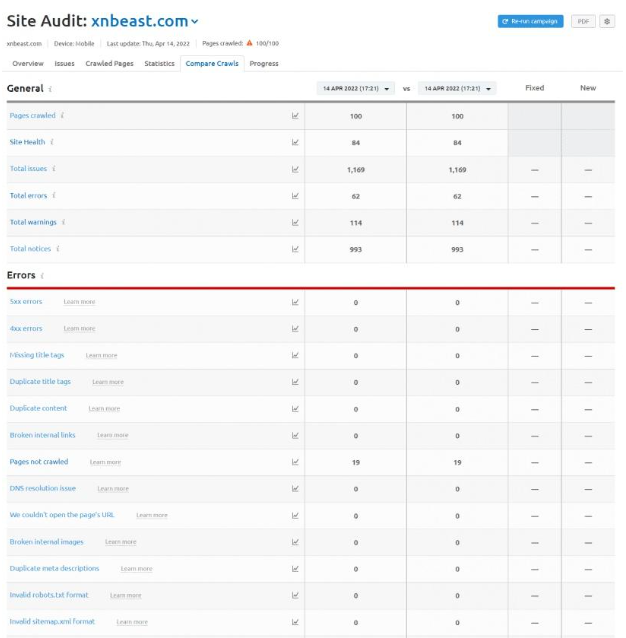Click the chart icon for Pages crawled
This screenshot has width=626, height=638.
[295, 116]
